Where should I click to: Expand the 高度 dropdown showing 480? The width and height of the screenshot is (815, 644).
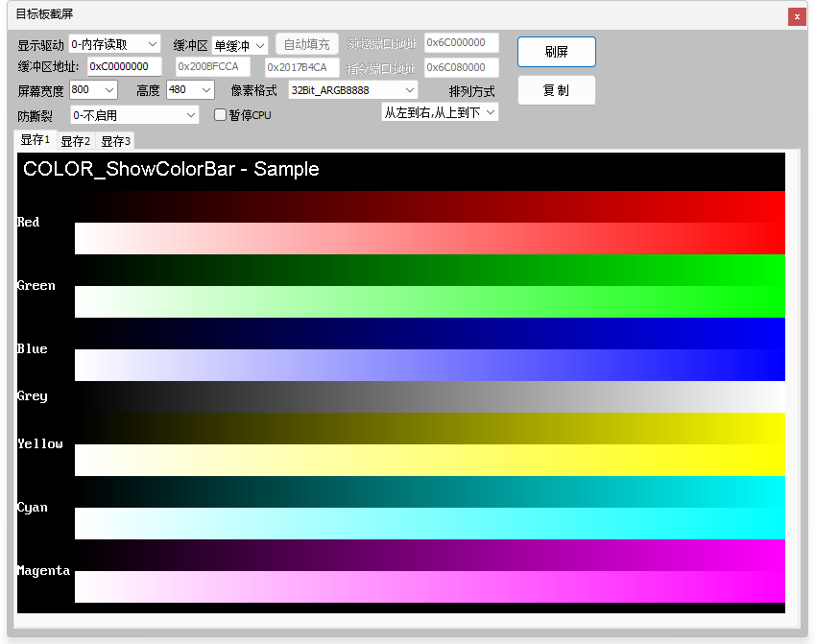coord(190,90)
